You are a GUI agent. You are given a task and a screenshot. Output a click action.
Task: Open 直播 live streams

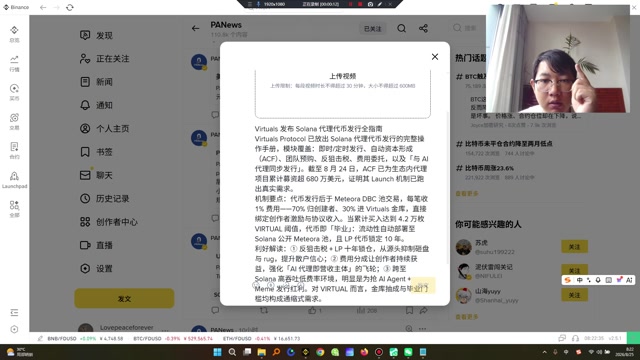click(96, 245)
